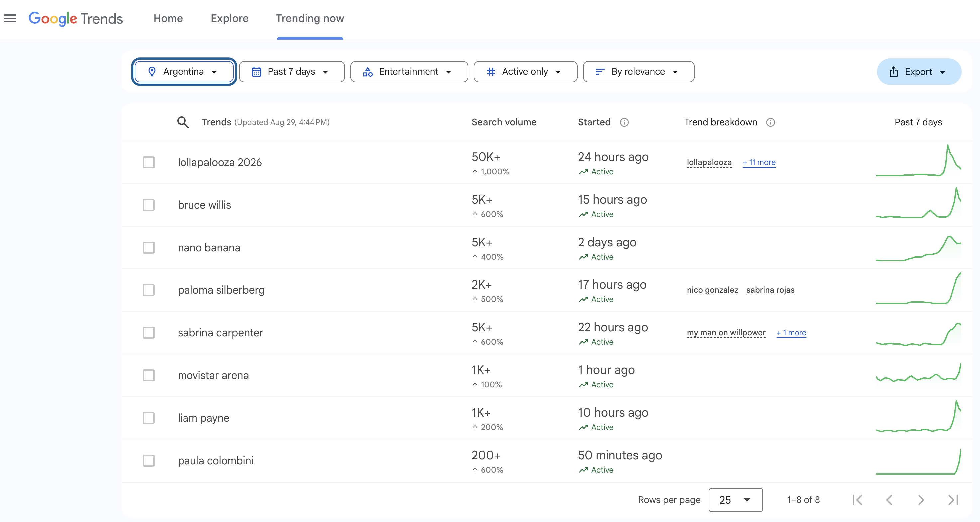Go to the last page of results
Viewport: 980px width, 522px height.
click(x=953, y=500)
